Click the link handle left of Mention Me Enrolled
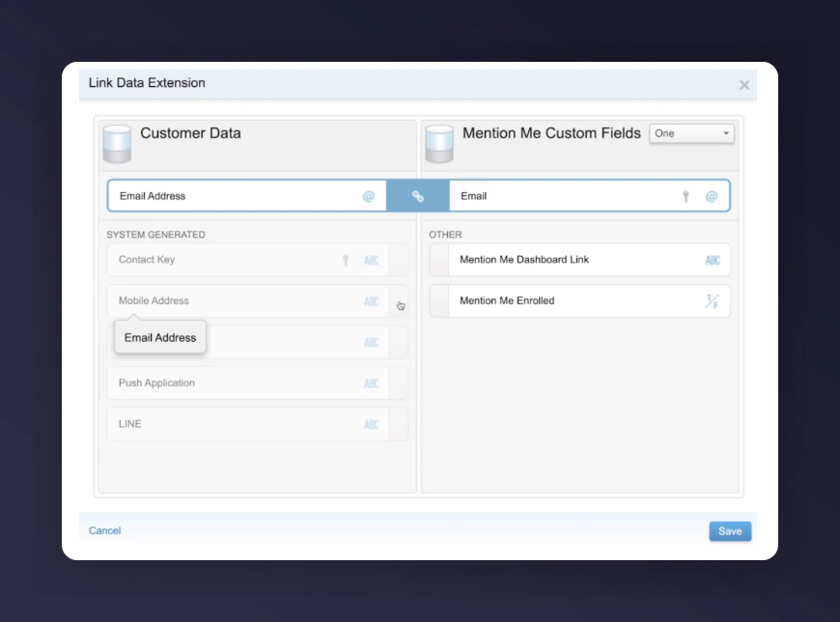The height and width of the screenshot is (622, 840). point(439,301)
